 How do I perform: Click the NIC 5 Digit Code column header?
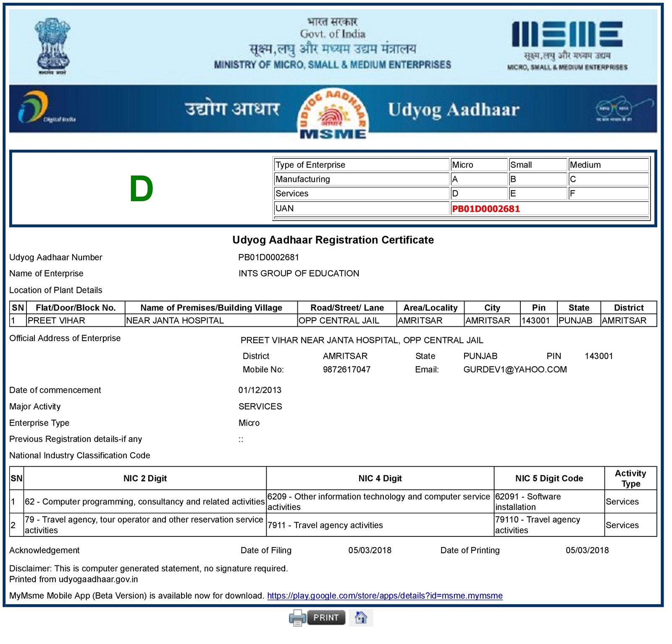click(549, 478)
